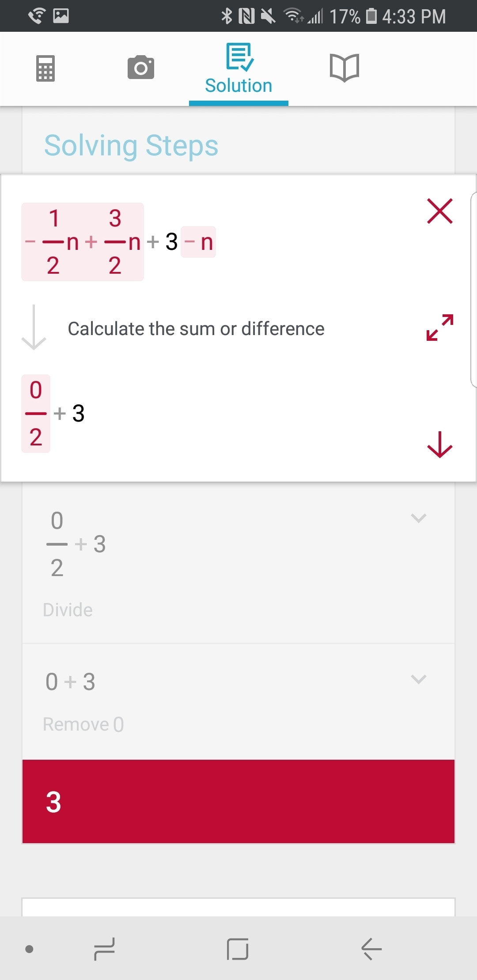Select the Divide step label
This screenshot has width=477, height=980.
68,610
